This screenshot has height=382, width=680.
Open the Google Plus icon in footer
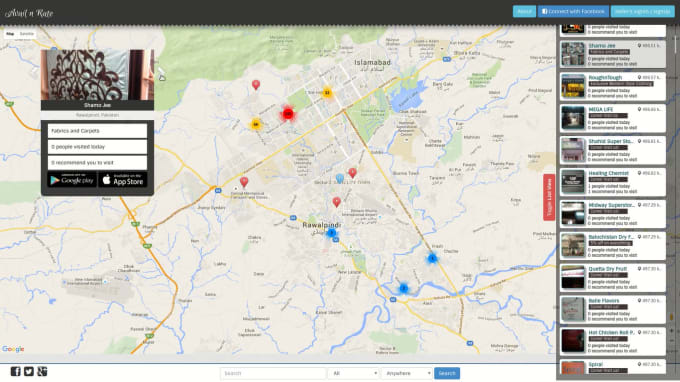[x=42, y=371]
